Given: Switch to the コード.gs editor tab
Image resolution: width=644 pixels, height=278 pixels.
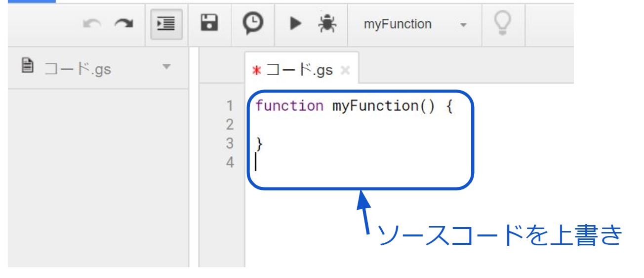Looking at the screenshot, I should 299,70.
